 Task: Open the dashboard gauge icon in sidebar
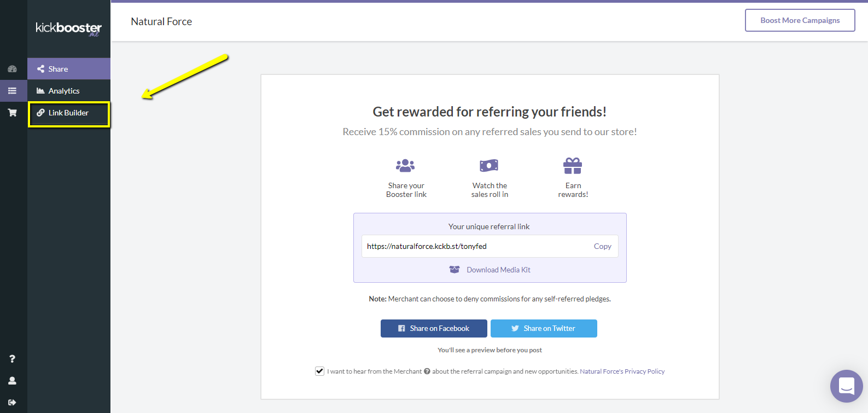(x=12, y=69)
